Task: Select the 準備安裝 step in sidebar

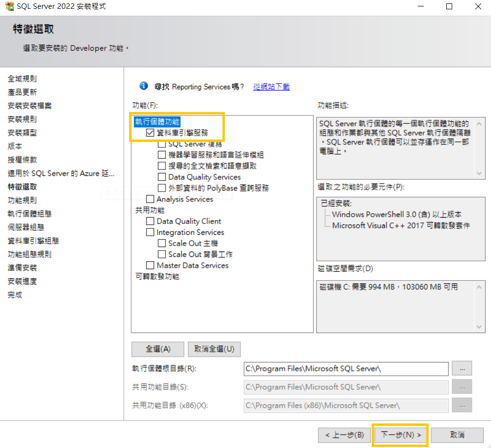Action: 22,268
